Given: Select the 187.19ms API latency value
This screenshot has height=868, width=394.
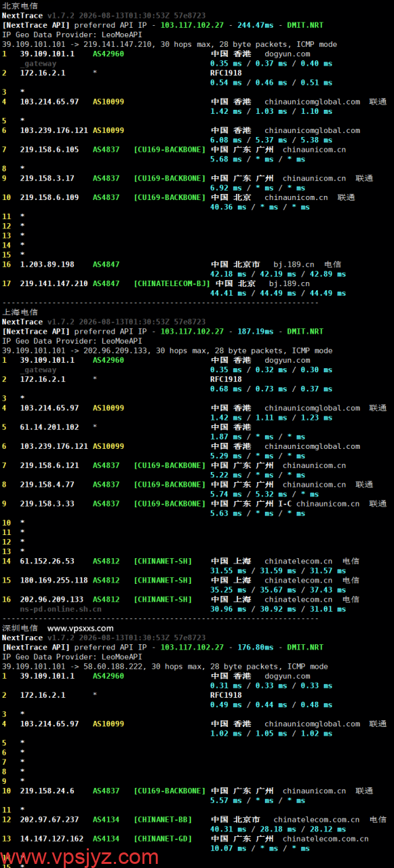Looking at the screenshot, I should (x=256, y=331).
